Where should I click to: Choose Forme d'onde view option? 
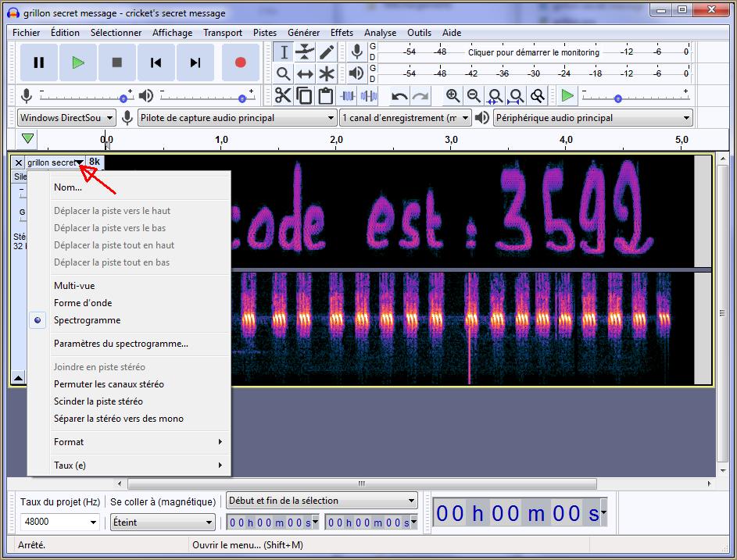pyautogui.click(x=83, y=303)
